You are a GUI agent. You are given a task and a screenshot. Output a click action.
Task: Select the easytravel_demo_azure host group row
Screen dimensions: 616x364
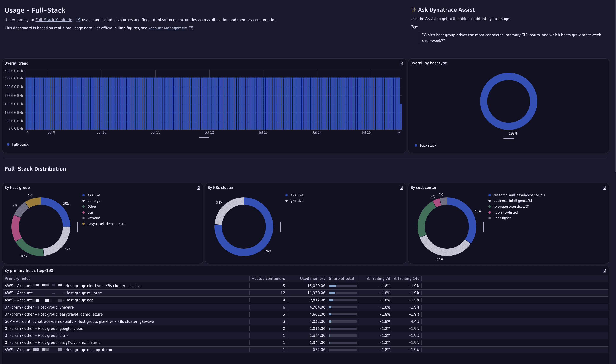(x=306, y=314)
